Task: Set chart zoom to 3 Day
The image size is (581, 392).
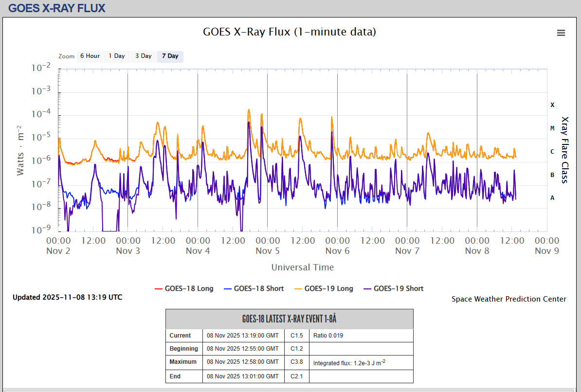Action: pyautogui.click(x=144, y=56)
